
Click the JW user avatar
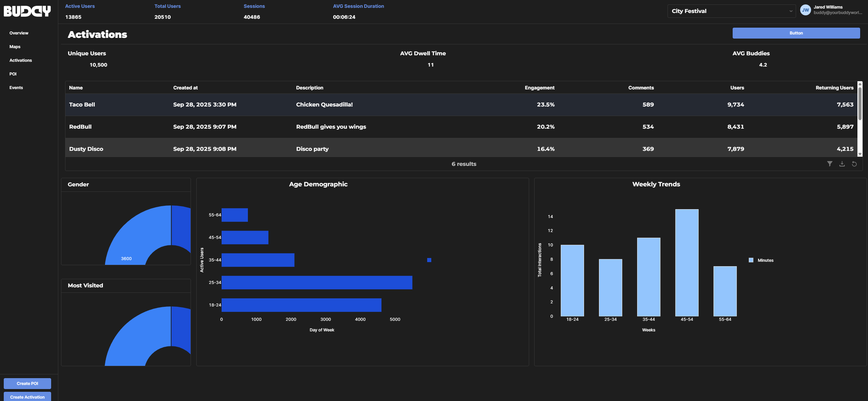805,10
